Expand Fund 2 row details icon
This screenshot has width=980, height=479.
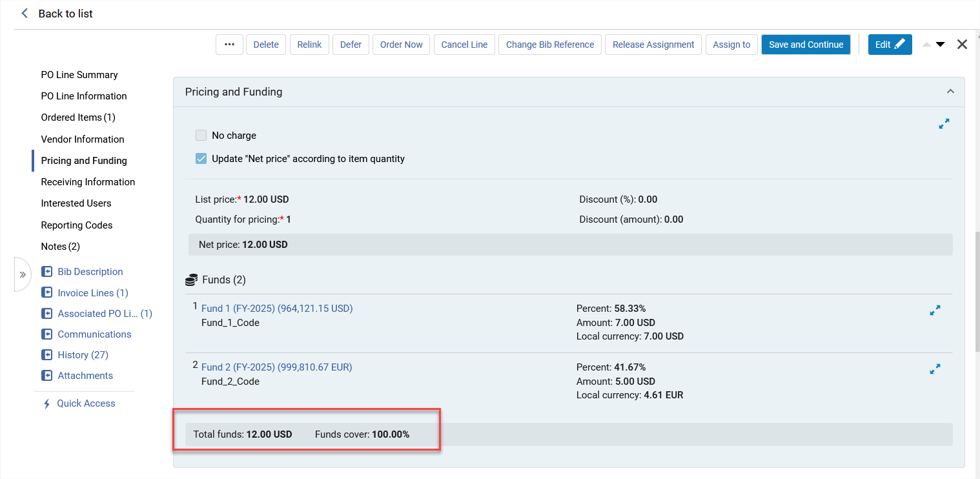click(x=935, y=369)
